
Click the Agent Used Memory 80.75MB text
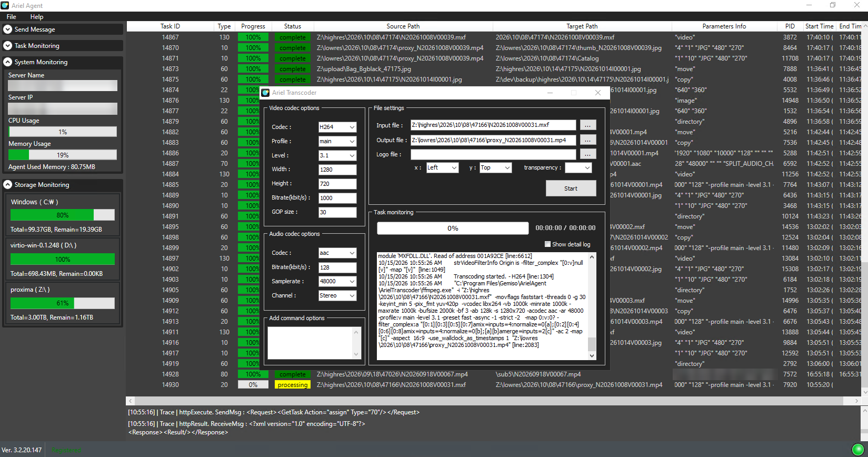(52, 167)
